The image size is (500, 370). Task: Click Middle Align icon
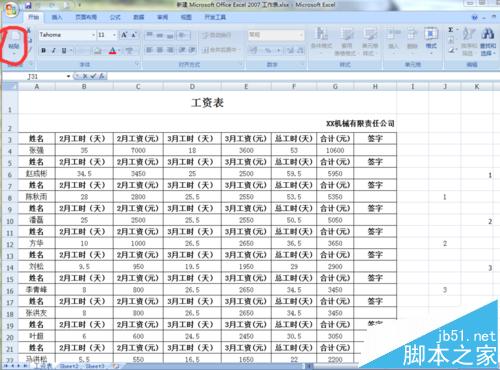(x=160, y=35)
